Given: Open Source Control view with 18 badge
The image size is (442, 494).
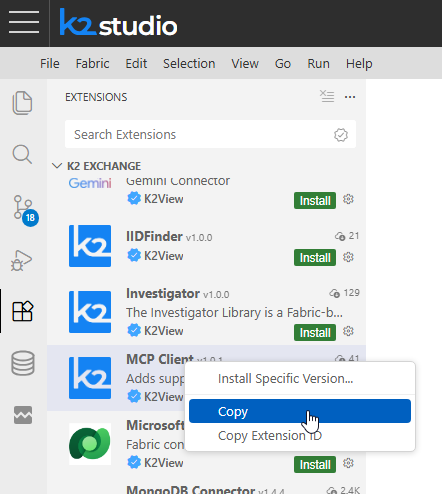Looking at the screenshot, I should (x=25, y=210).
